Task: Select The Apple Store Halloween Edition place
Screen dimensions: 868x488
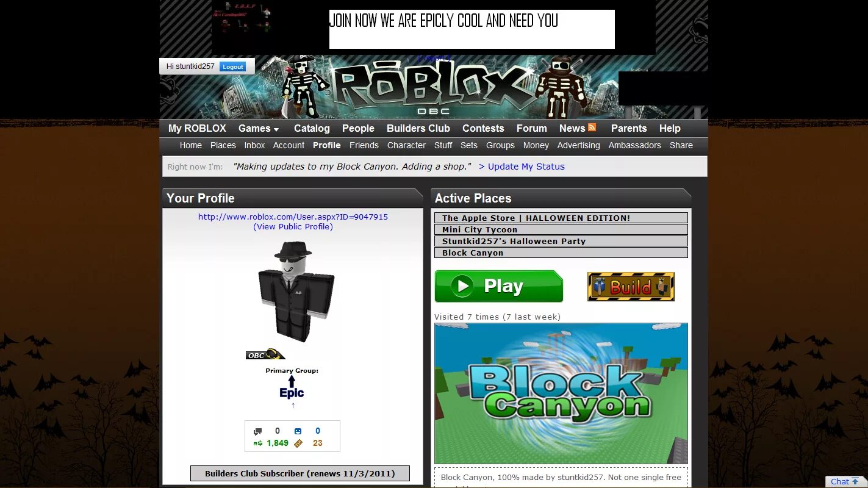Action: (x=561, y=218)
